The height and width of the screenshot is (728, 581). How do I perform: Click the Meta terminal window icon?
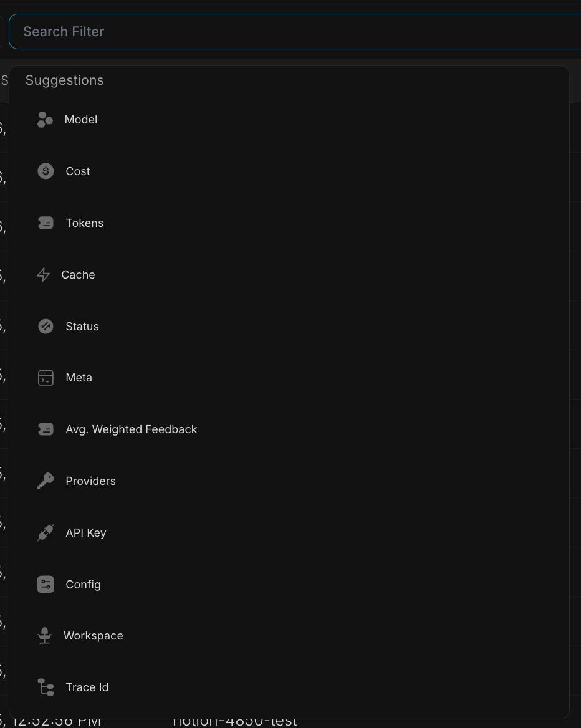coord(46,378)
